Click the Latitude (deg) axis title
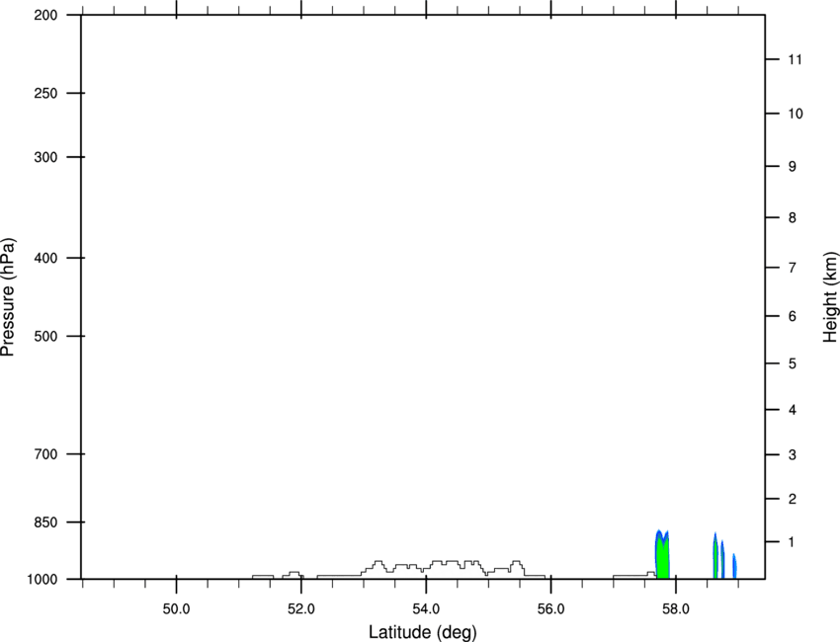The image size is (840, 642). coord(422,632)
